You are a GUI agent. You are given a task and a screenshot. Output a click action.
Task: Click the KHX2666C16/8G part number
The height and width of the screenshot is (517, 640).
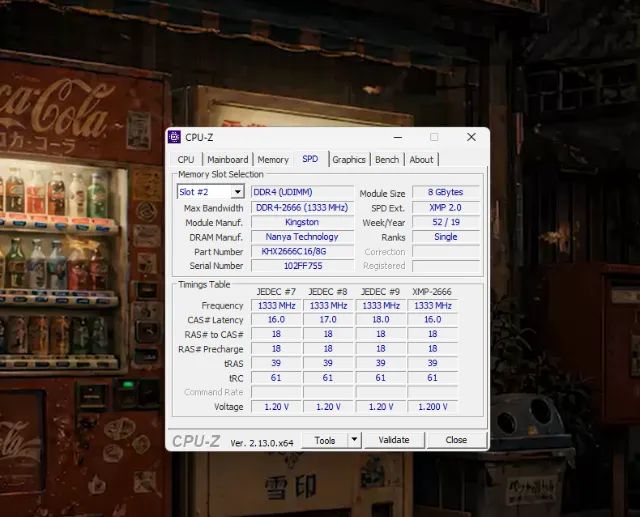[302, 251]
